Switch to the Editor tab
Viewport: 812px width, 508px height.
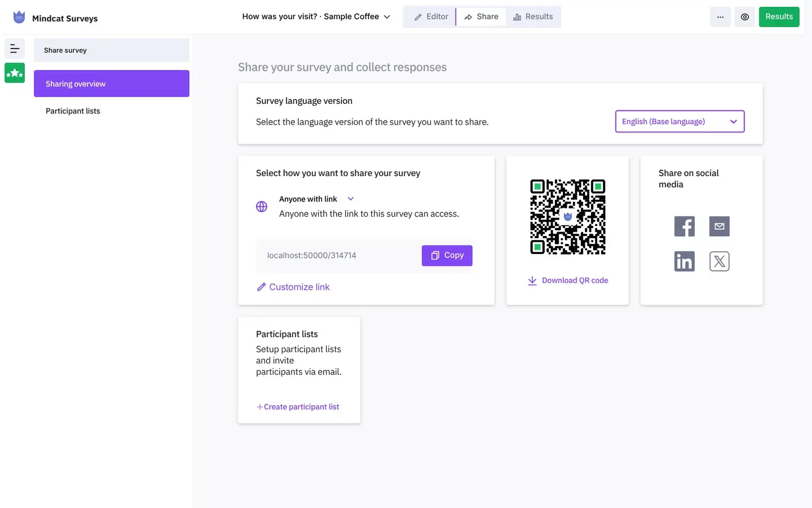(431, 17)
